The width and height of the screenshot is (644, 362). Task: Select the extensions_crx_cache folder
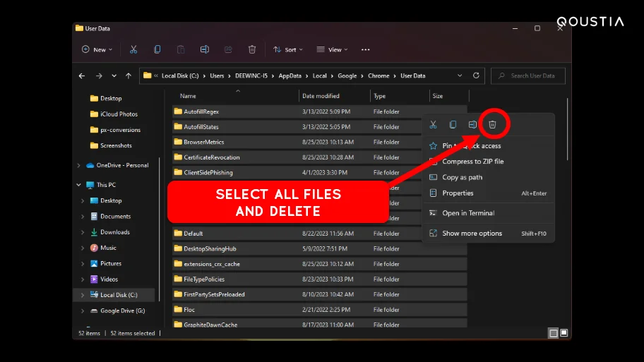pos(320,264)
